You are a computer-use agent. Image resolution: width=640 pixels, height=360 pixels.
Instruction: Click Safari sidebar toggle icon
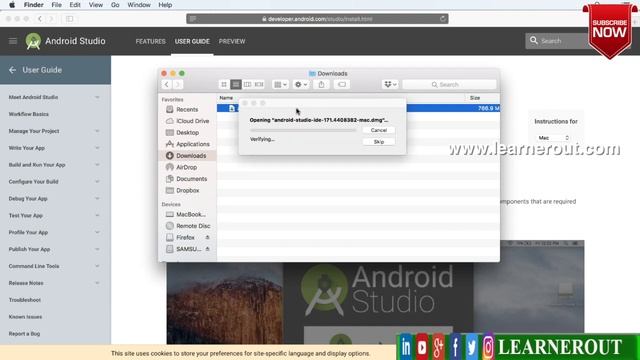(69, 19)
